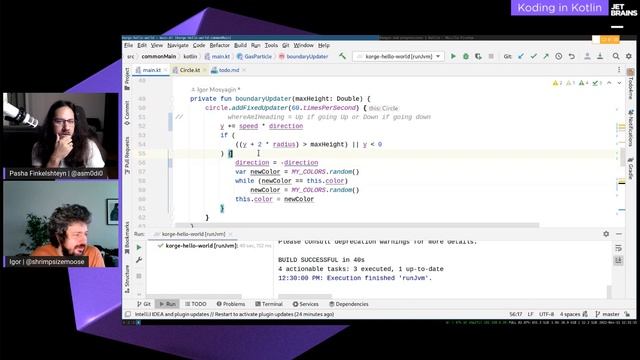
Task: Open the Dependencies tool window tab at the bottom
Action: coord(349,304)
